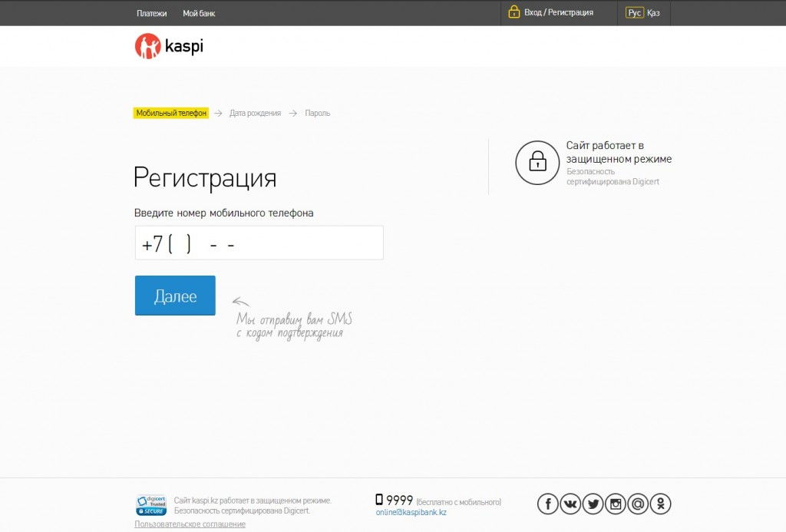The width and height of the screenshot is (786, 532).
Task: Open the Мой банк menu
Action: tap(199, 13)
